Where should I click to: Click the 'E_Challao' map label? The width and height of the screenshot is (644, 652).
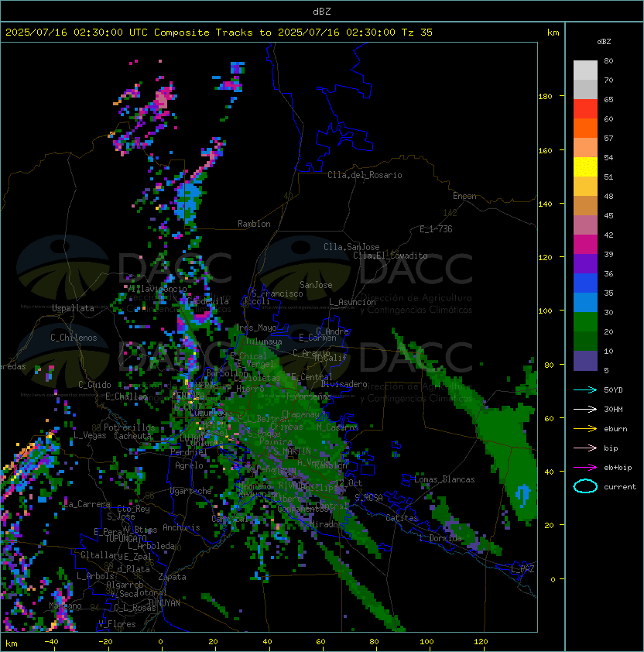pyautogui.click(x=126, y=396)
